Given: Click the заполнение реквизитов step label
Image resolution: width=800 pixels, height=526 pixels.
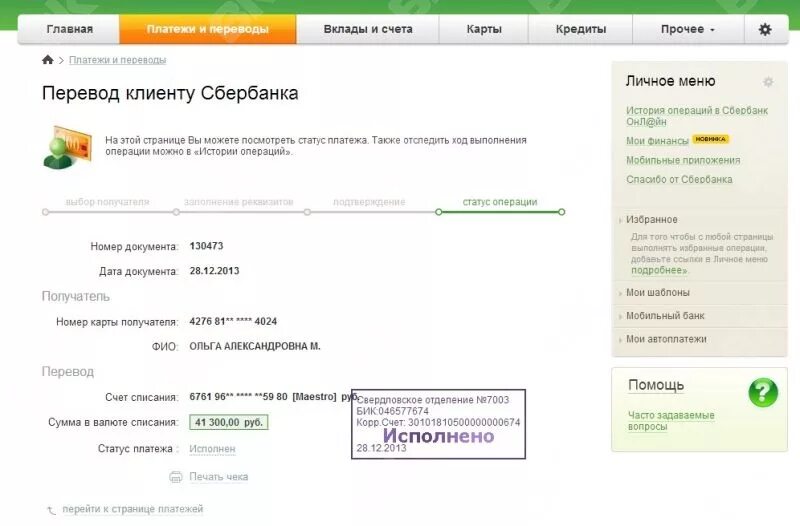Looking at the screenshot, I should (239, 202).
